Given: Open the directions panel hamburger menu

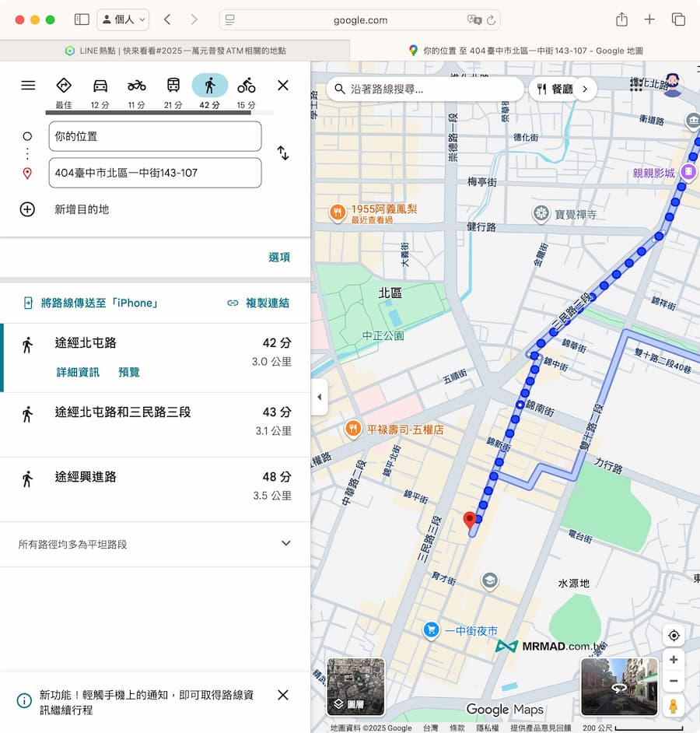Looking at the screenshot, I should (28, 86).
